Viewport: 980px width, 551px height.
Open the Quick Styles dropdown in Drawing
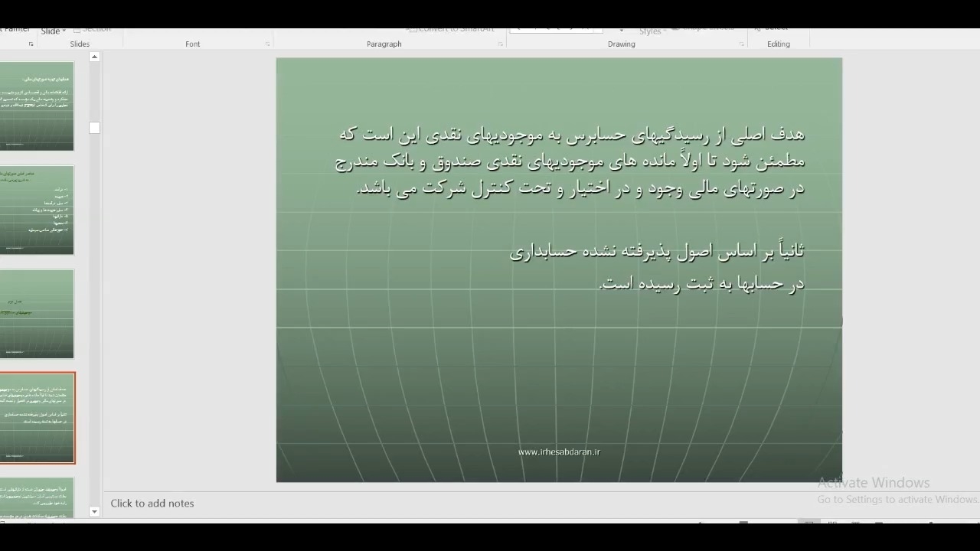coord(651,31)
